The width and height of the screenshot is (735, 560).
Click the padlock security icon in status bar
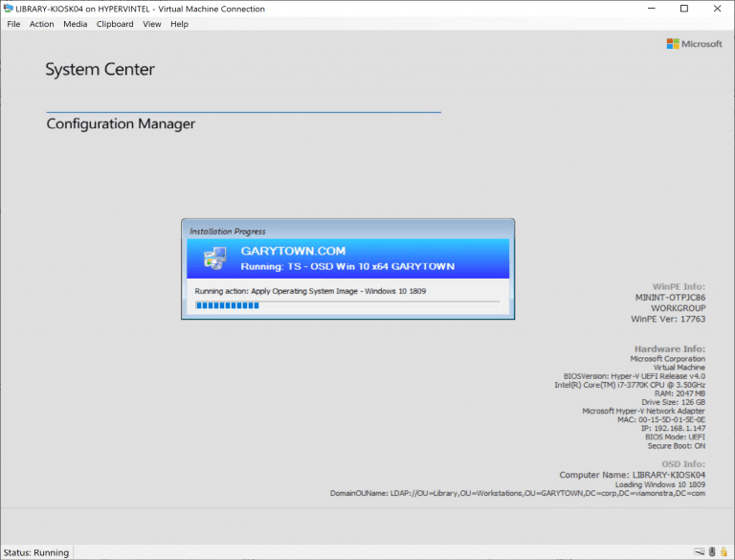[724, 552]
